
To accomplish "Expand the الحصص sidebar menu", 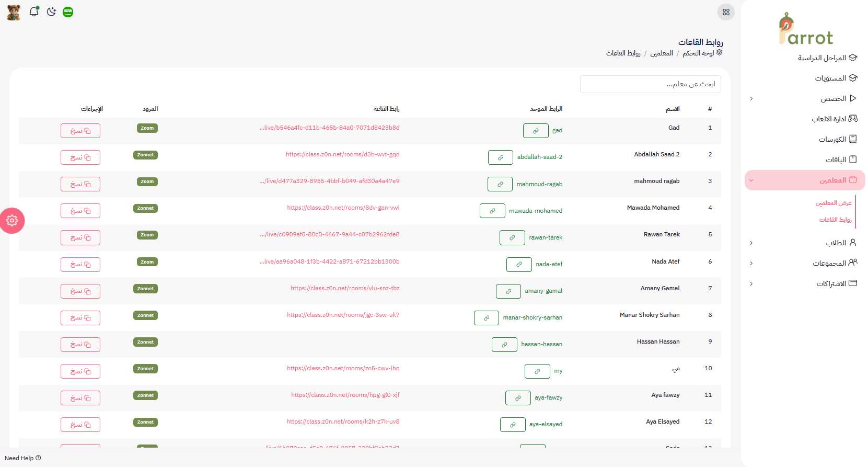I will 805,98.
